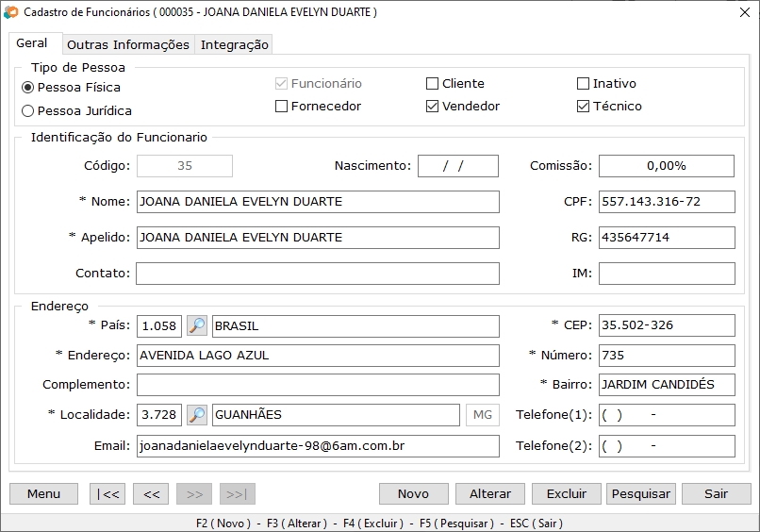Image resolution: width=760 pixels, height=532 pixels.
Task: Go to first record with |<< button
Action: (x=107, y=493)
